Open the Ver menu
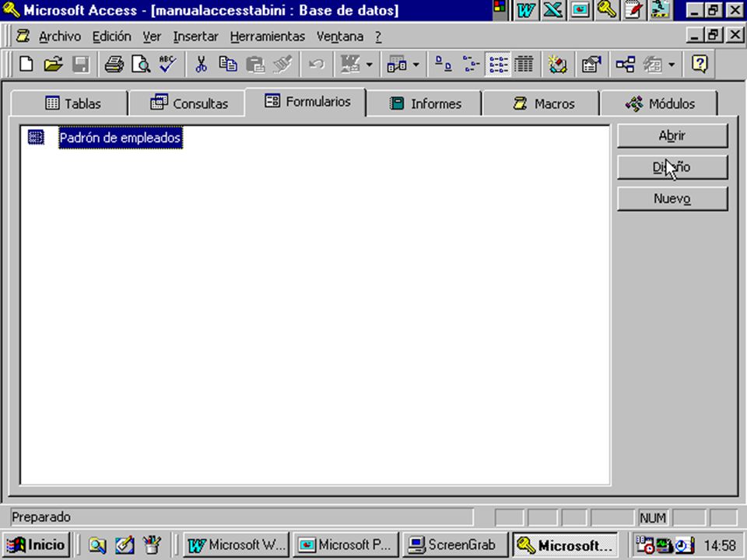The image size is (747, 560). coord(152,37)
